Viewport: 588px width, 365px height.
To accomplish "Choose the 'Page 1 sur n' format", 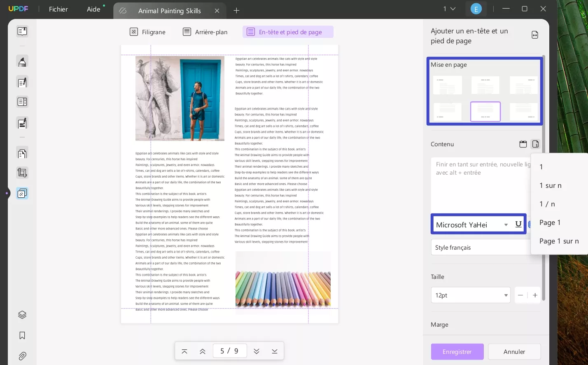I will [559, 241].
